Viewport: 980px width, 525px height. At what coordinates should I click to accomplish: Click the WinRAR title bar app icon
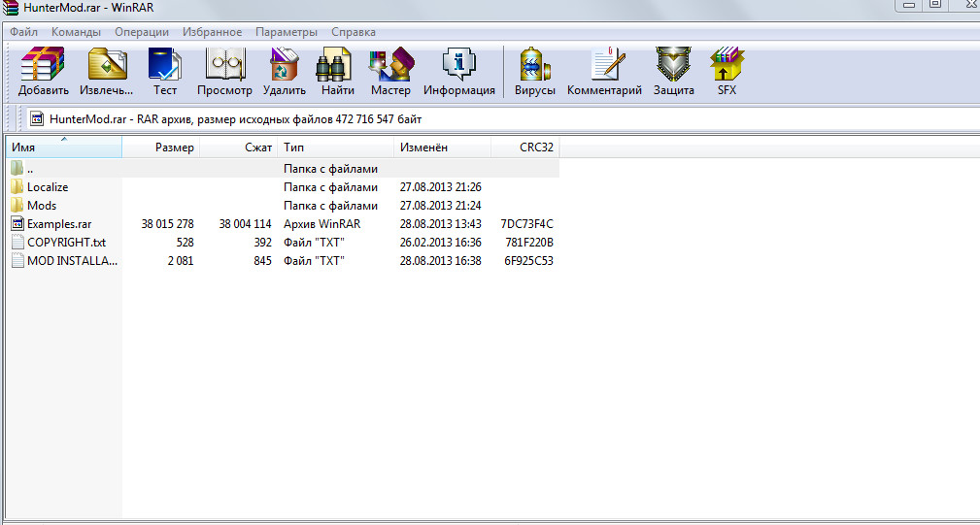tap(11, 8)
